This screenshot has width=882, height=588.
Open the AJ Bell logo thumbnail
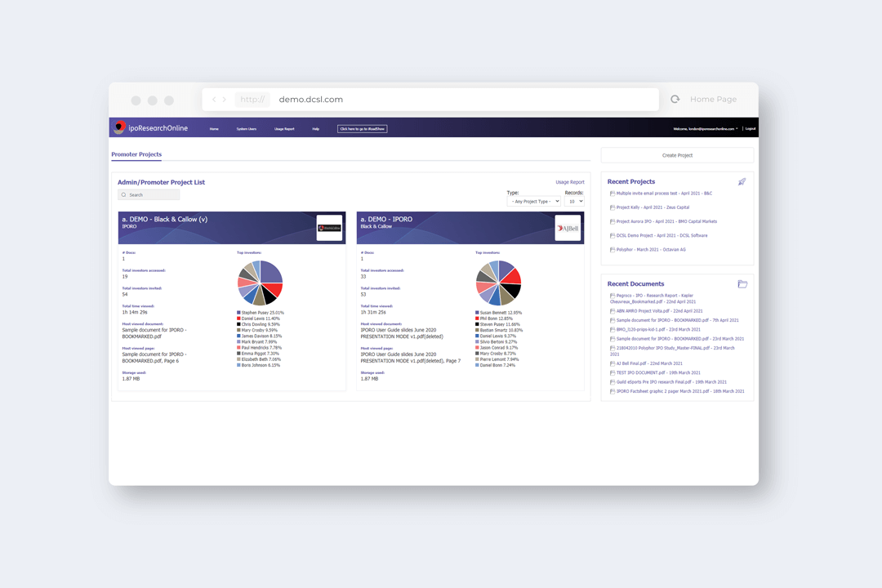[568, 228]
